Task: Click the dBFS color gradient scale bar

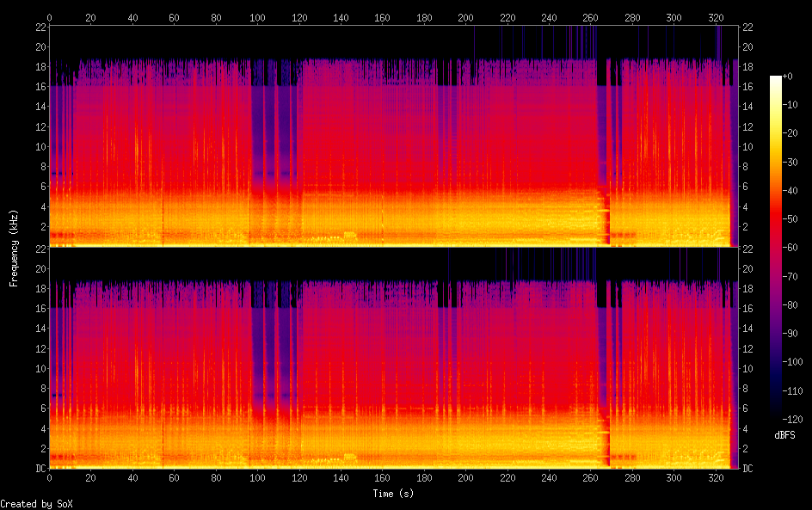Action: [776, 247]
